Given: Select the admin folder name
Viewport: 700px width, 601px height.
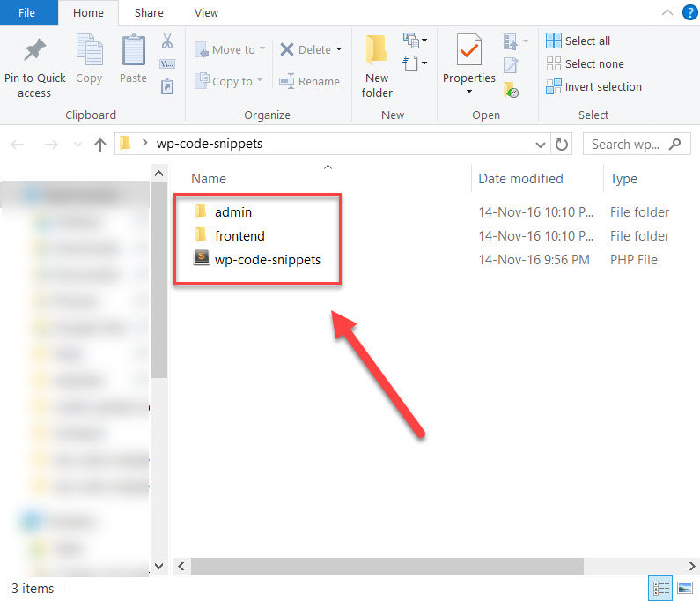Looking at the screenshot, I should tap(233, 212).
